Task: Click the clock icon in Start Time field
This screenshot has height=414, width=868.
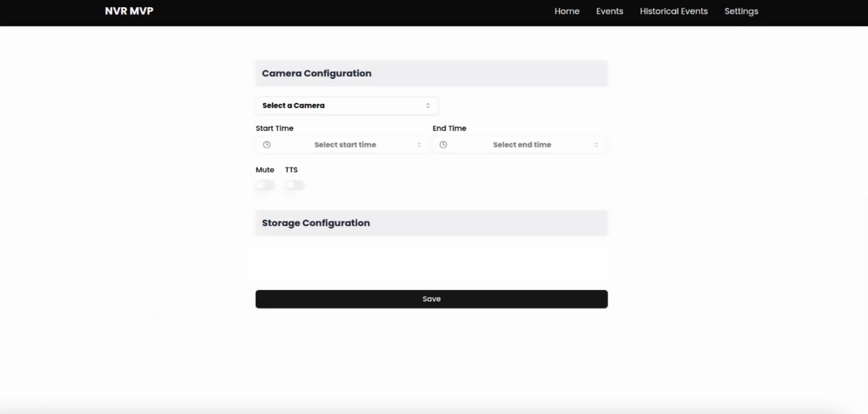Action: click(267, 145)
